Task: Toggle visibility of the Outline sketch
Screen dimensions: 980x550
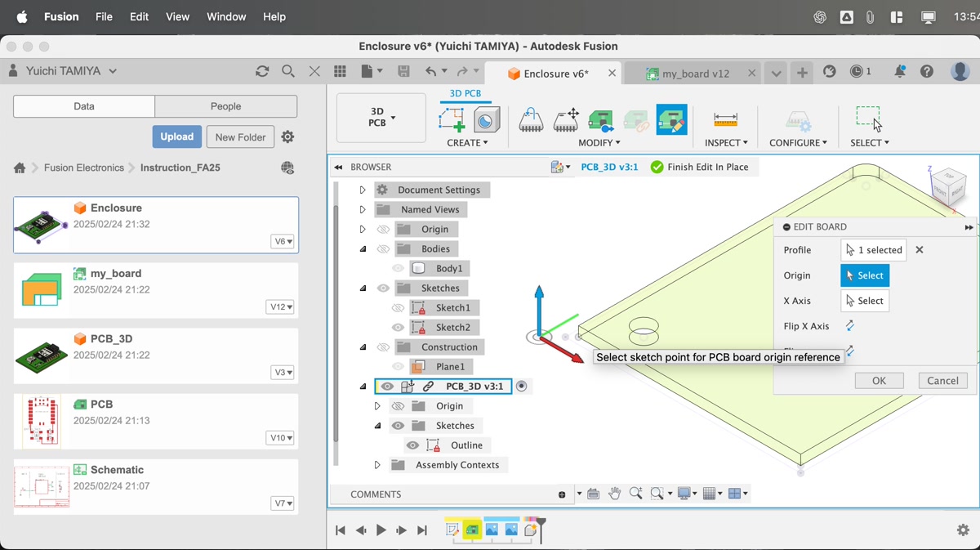Action: click(x=412, y=445)
